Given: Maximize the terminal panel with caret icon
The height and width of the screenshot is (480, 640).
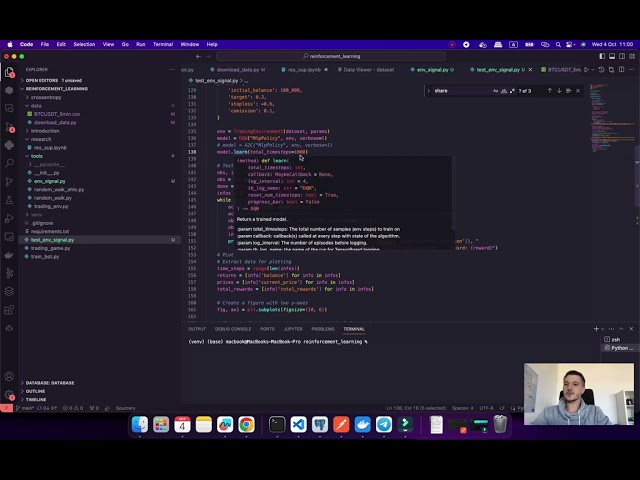Looking at the screenshot, I should 621,329.
